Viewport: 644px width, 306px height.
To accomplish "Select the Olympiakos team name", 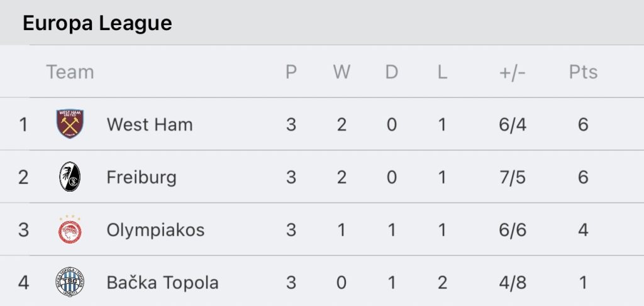I will pyautogui.click(x=155, y=230).
